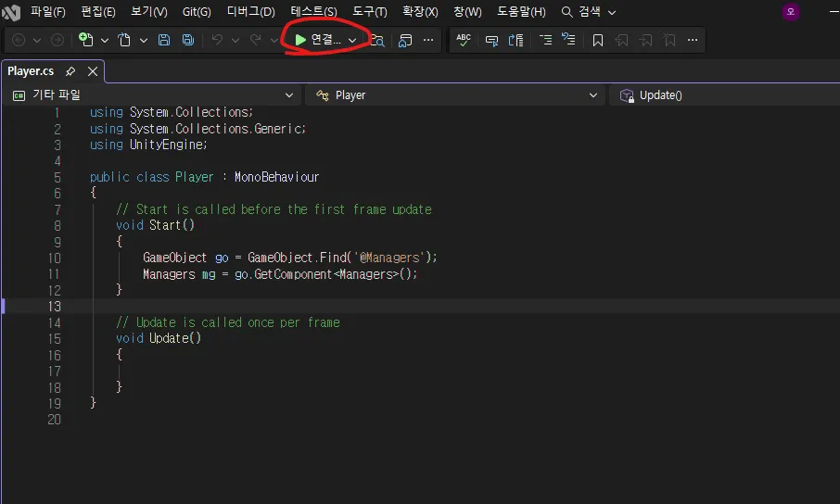Close the Player.cs tab
This screenshot has width=840, height=504.
[x=93, y=71]
